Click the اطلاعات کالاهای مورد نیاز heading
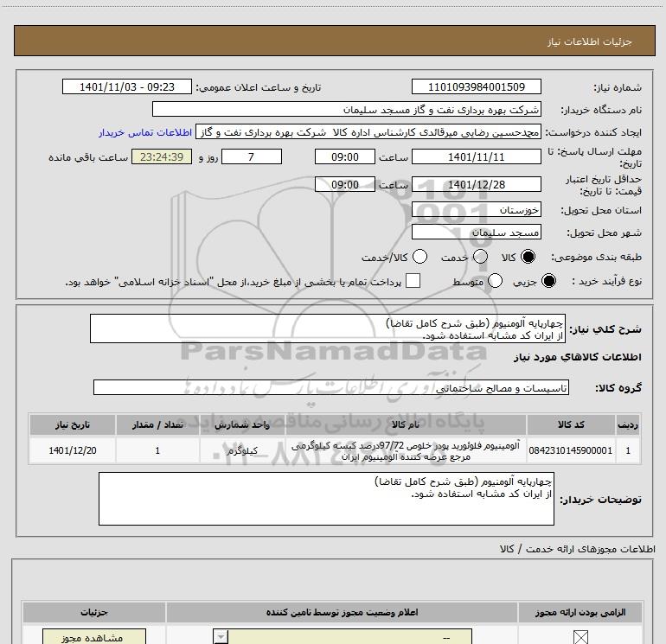The height and width of the screenshot is (644, 666). 577,357
